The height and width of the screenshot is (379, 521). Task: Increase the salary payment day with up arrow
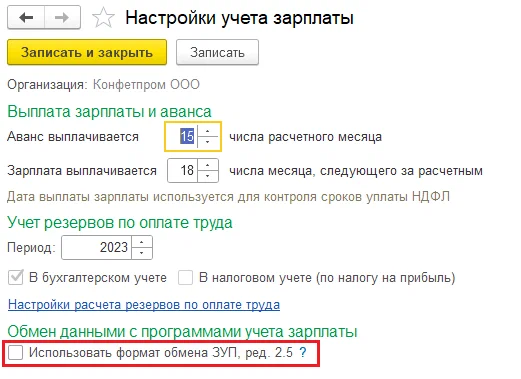click(208, 165)
